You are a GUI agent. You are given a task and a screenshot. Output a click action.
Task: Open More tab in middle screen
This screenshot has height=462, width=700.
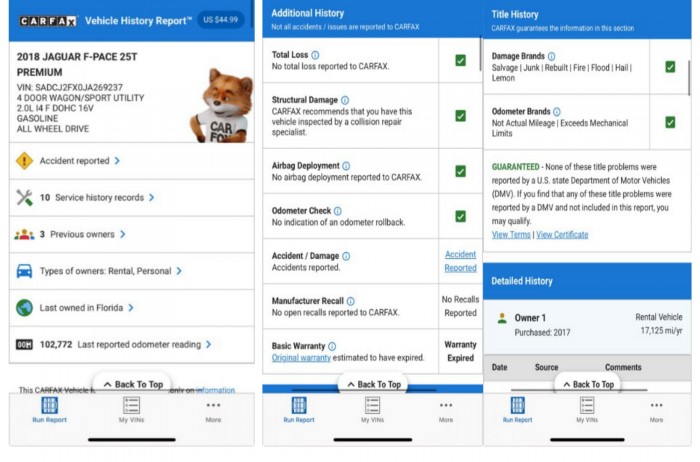(446, 411)
